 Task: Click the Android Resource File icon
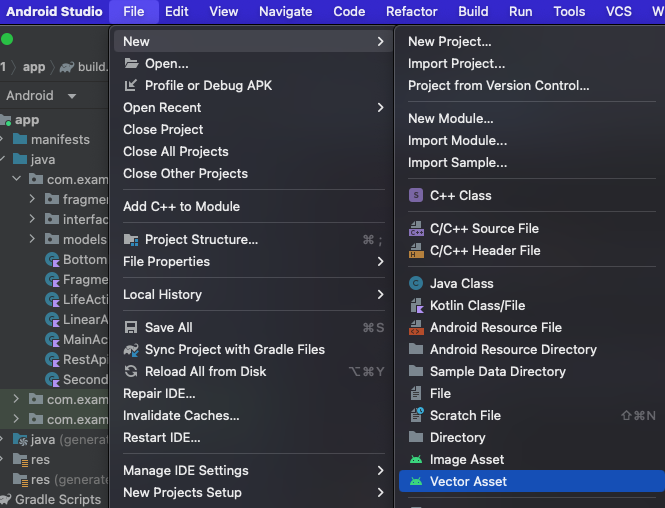(x=416, y=327)
